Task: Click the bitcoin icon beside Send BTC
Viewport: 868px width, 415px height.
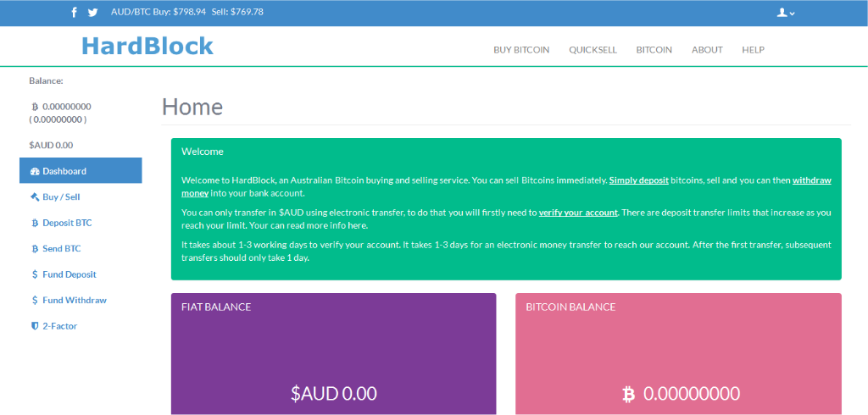Action: pyautogui.click(x=35, y=249)
